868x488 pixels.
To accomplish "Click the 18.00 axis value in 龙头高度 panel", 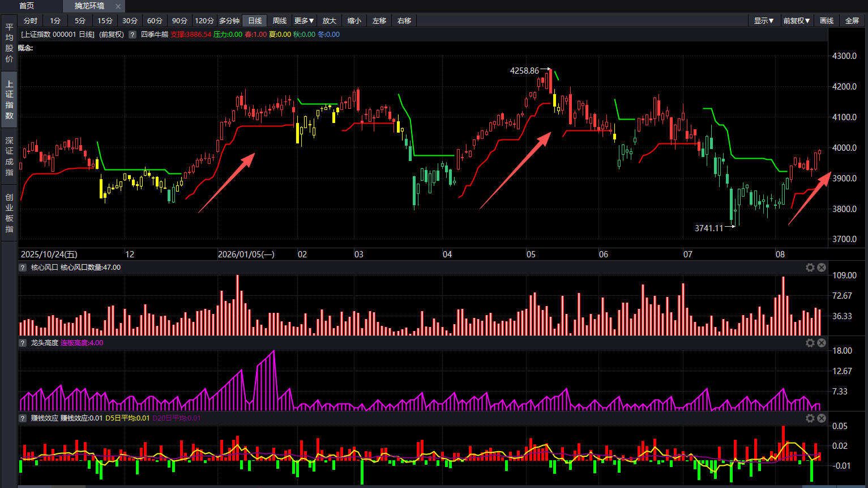I will (842, 351).
